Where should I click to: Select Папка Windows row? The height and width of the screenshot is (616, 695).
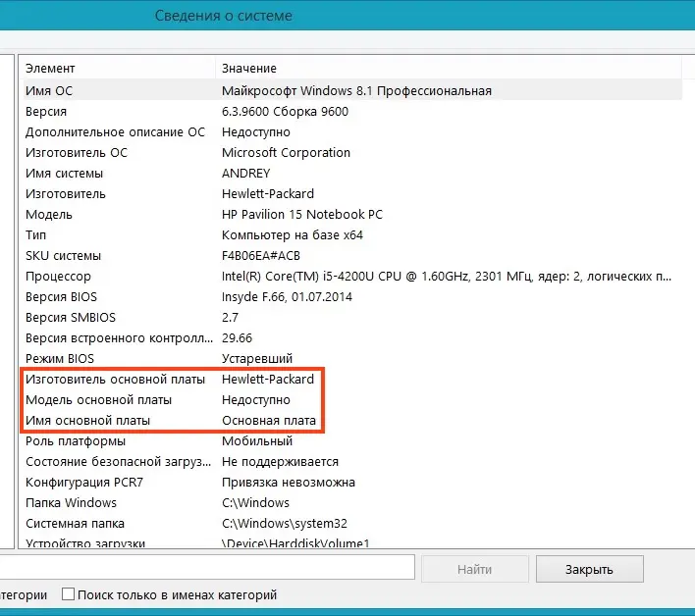350,502
